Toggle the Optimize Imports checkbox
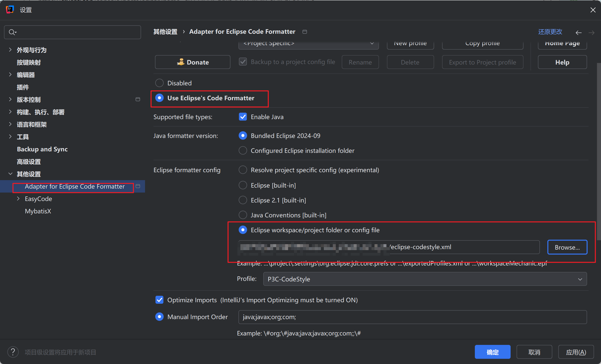 [x=159, y=300]
